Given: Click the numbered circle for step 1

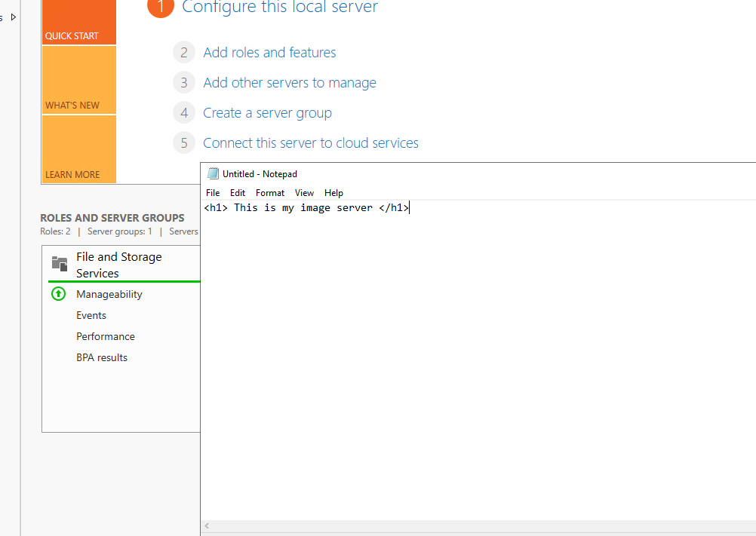Looking at the screenshot, I should [x=161, y=8].
